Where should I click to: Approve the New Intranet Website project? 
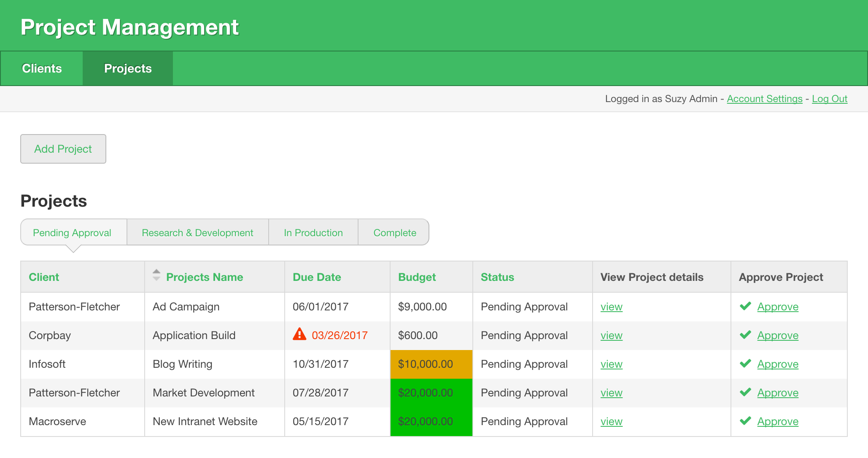coord(777,421)
